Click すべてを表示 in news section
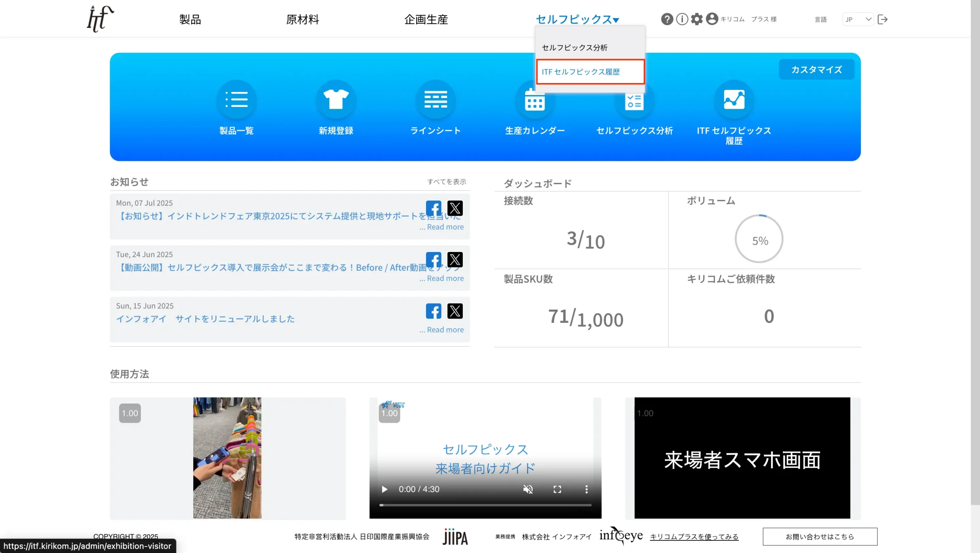This screenshot has height=553, width=980. pos(446,182)
